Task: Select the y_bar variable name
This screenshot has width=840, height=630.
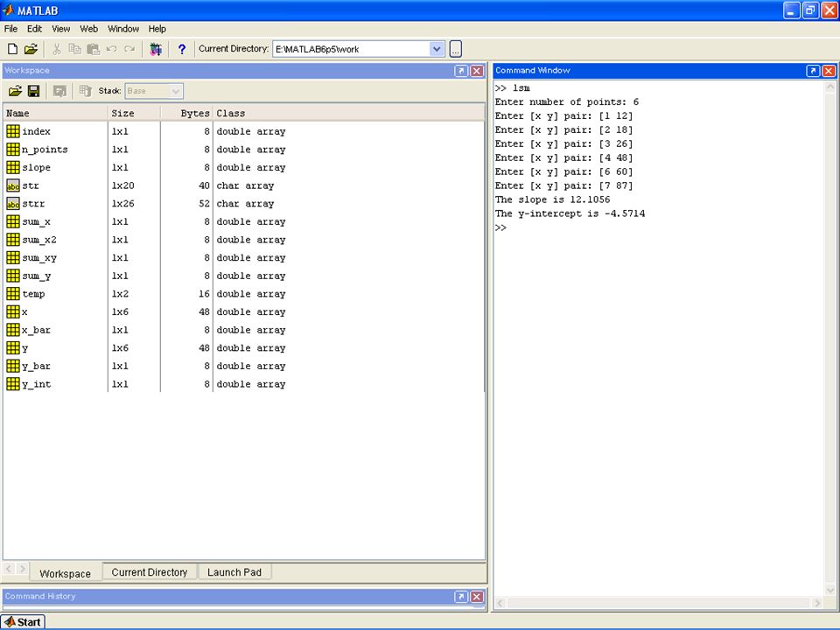Action: point(36,367)
